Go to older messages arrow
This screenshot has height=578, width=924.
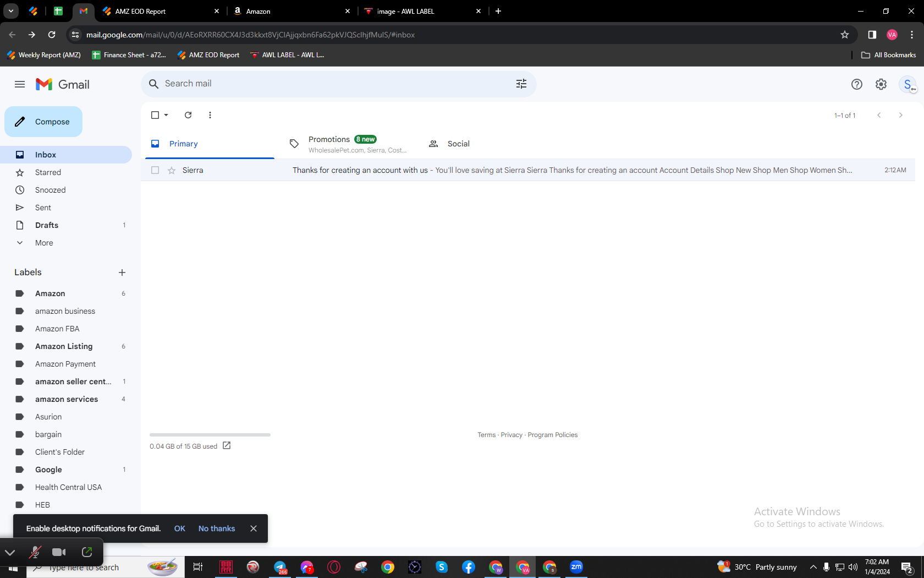[900, 115]
